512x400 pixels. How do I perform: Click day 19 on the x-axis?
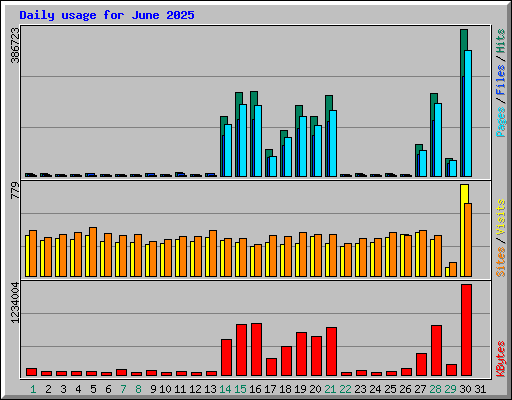300,389
